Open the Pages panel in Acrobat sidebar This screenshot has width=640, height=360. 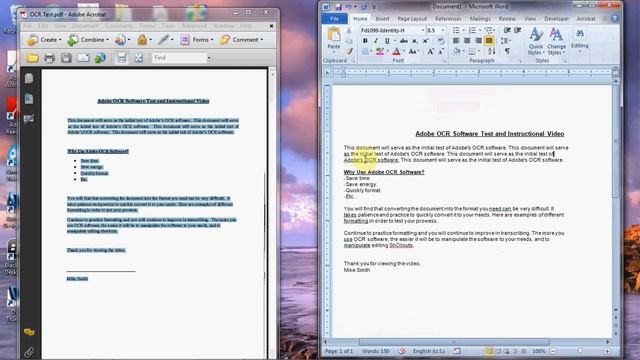pyautogui.click(x=29, y=78)
